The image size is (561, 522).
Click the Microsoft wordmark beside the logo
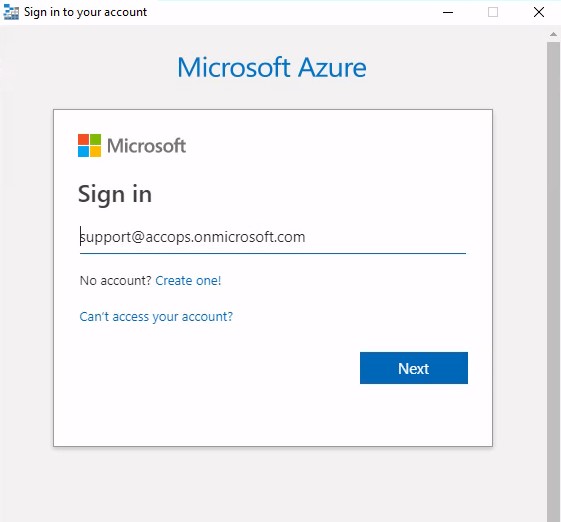(146, 146)
